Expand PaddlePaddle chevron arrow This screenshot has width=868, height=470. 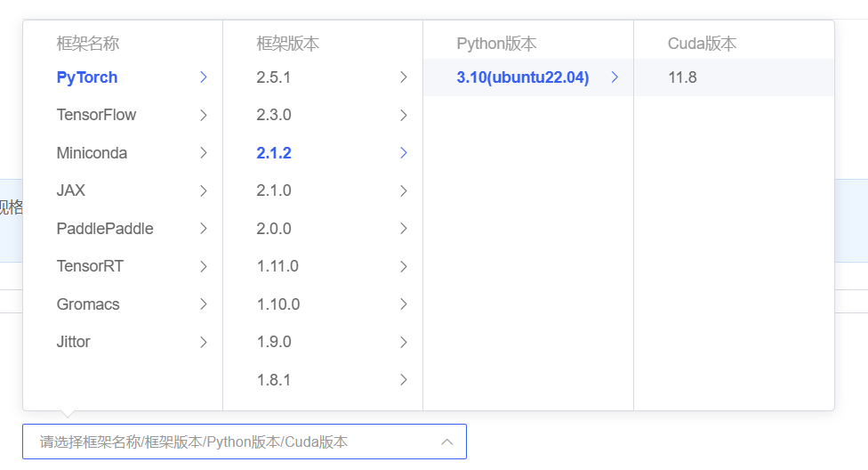204,229
